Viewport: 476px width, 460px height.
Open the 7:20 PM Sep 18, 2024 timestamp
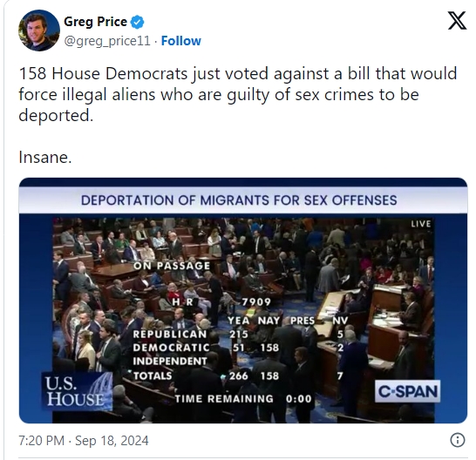tap(84, 441)
